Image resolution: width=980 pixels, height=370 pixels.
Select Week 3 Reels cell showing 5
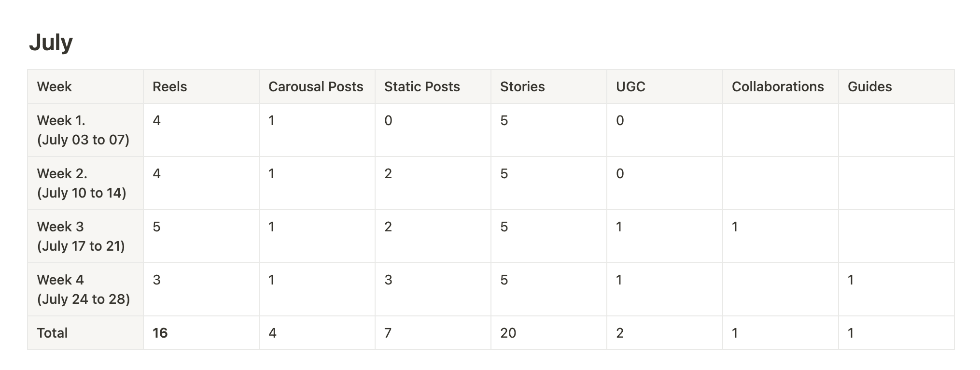[x=201, y=236]
